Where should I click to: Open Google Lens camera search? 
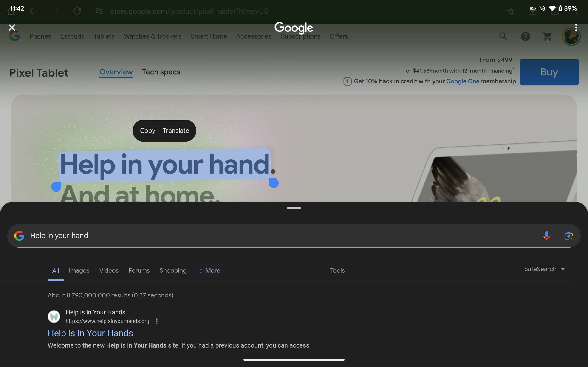coord(568,235)
